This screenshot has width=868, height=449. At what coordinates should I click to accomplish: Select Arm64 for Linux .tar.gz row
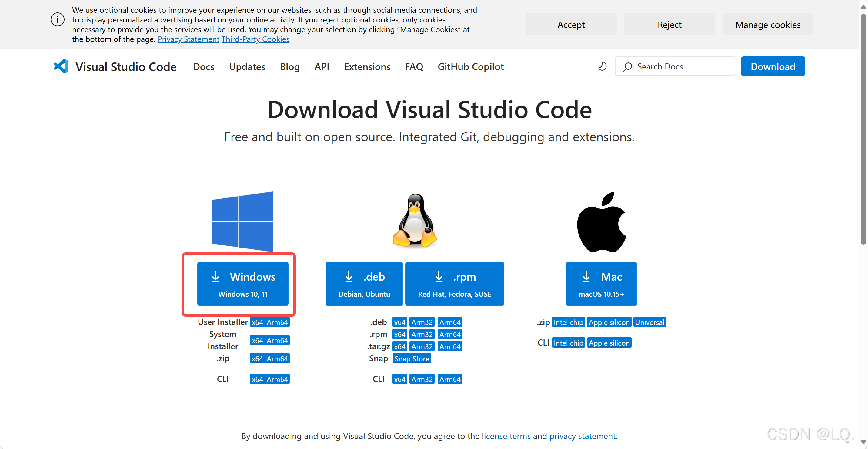[450, 346]
